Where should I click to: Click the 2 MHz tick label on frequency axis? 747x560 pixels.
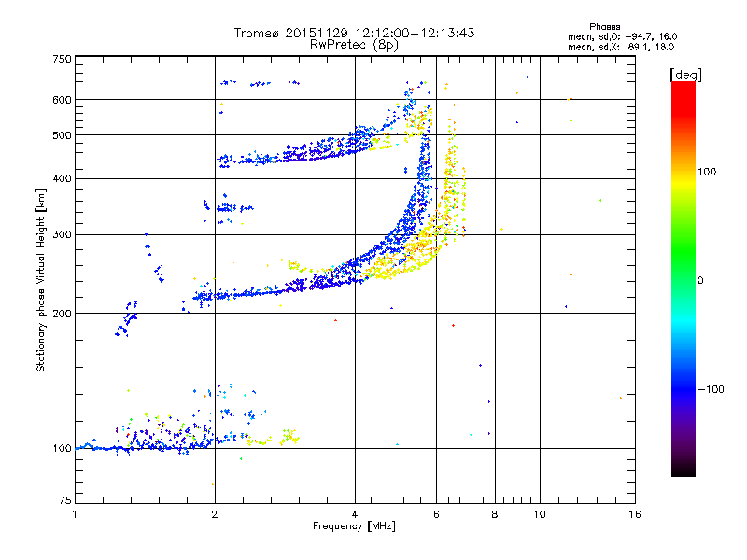tap(215, 514)
